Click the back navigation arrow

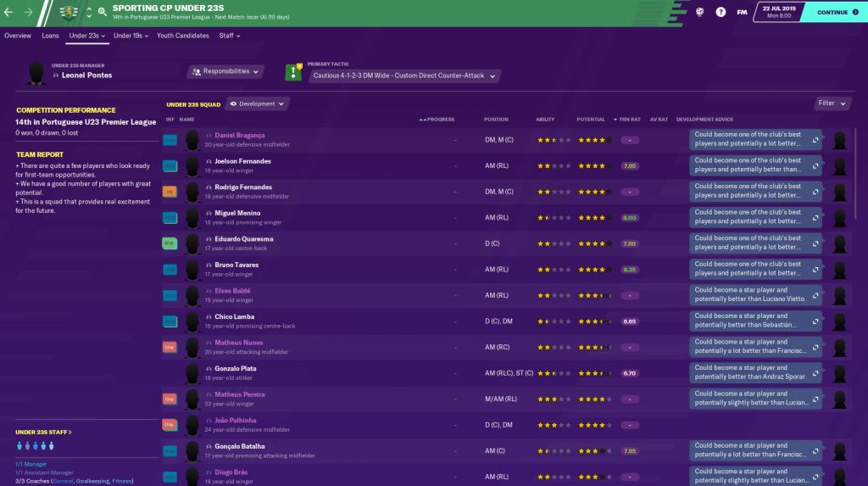(x=9, y=12)
